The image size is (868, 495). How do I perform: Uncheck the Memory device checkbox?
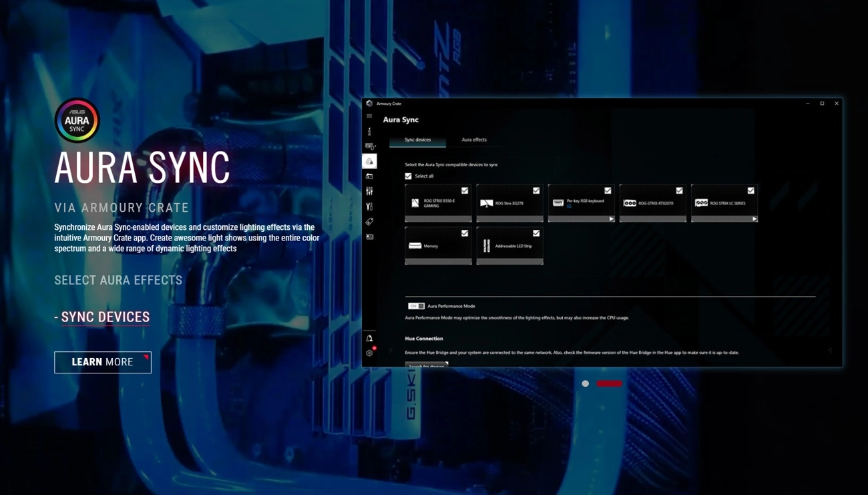(465, 233)
